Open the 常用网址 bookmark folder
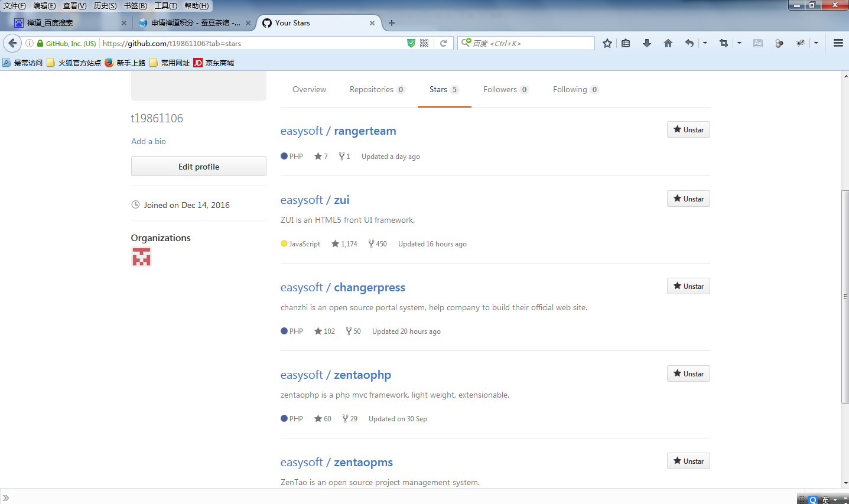Viewport: 849px width, 504px height. 170,63
